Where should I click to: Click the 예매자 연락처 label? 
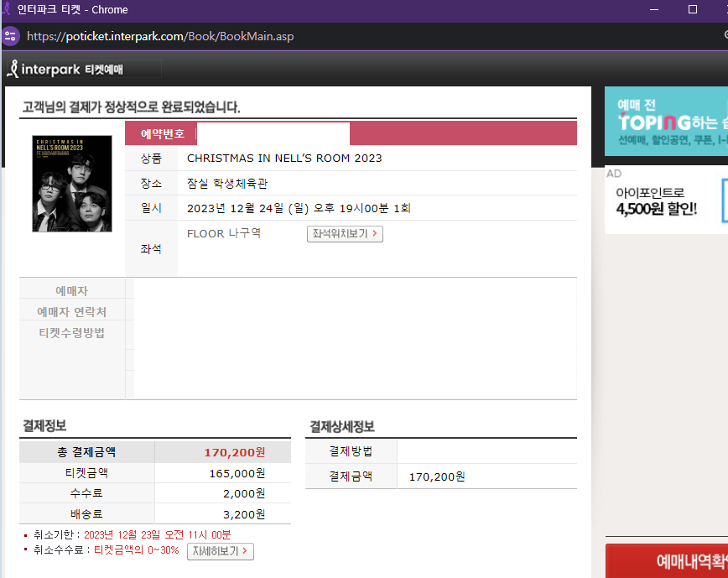click(72, 311)
